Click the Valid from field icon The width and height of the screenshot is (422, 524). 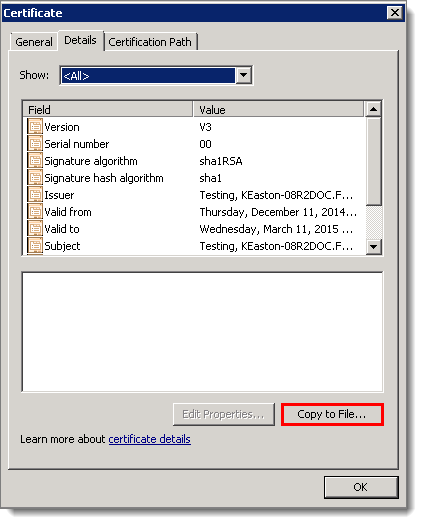pyautogui.click(x=35, y=212)
